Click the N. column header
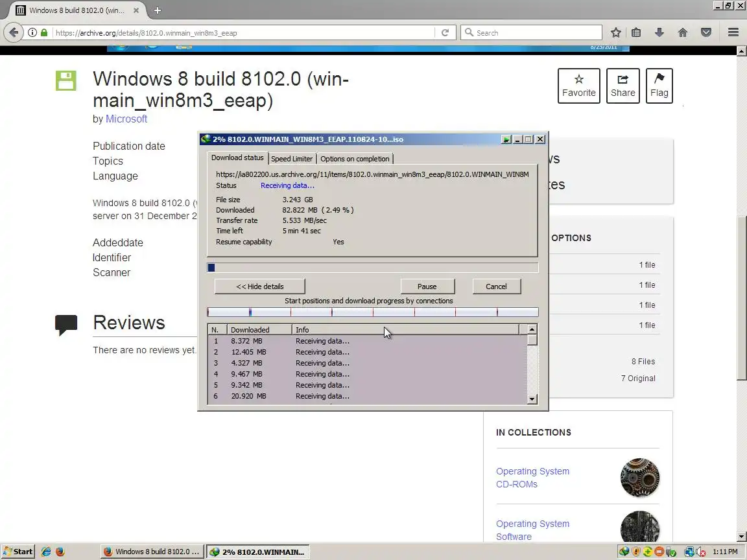The width and height of the screenshot is (747, 560). tap(217, 329)
